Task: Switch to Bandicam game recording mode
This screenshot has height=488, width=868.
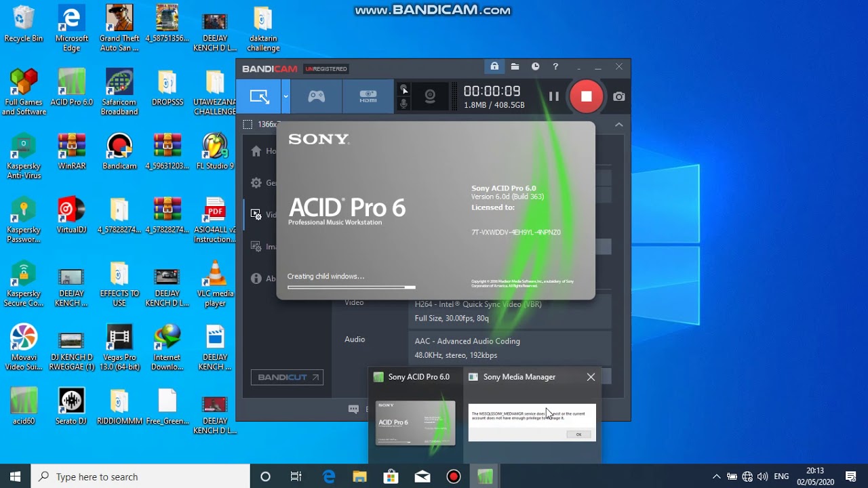Action: (x=316, y=96)
